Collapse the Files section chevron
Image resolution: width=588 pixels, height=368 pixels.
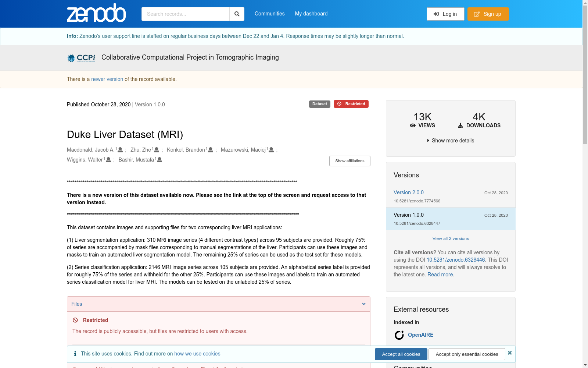click(364, 304)
